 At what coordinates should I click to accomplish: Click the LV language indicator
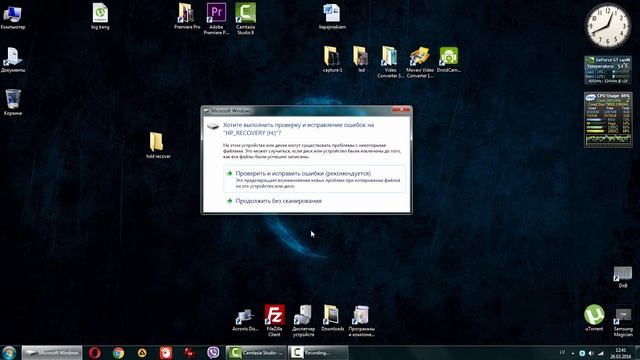562,353
